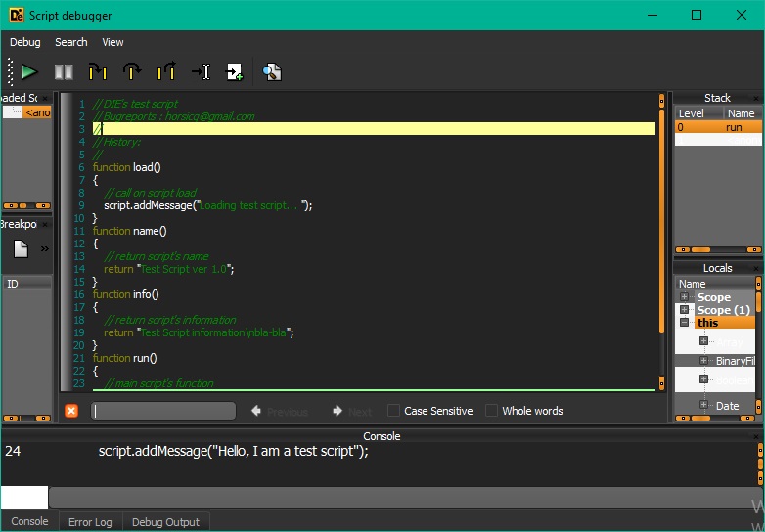
Task: Click the green Continue (play) button
Action: [x=29, y=71]
